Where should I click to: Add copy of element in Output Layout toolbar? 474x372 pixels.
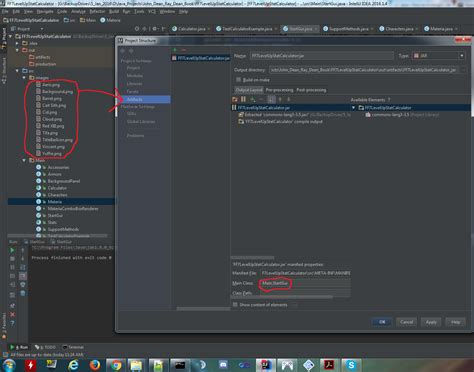[253, 99]
